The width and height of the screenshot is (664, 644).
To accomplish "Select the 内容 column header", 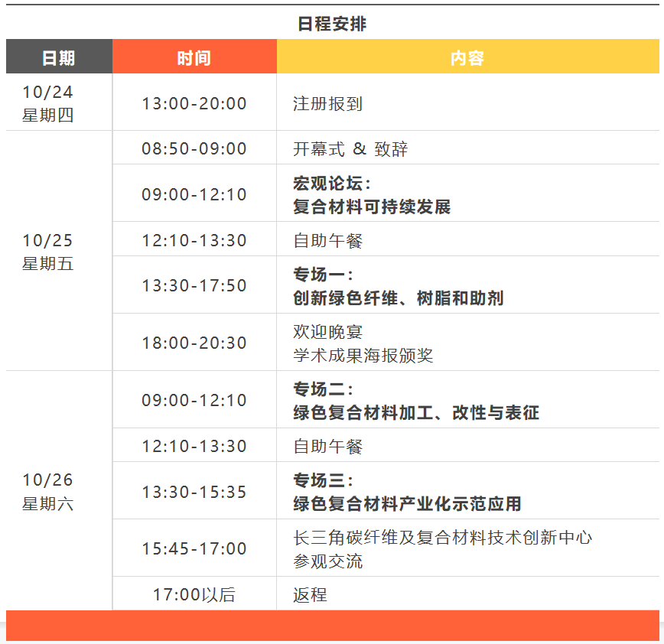I will coord(468,57).
